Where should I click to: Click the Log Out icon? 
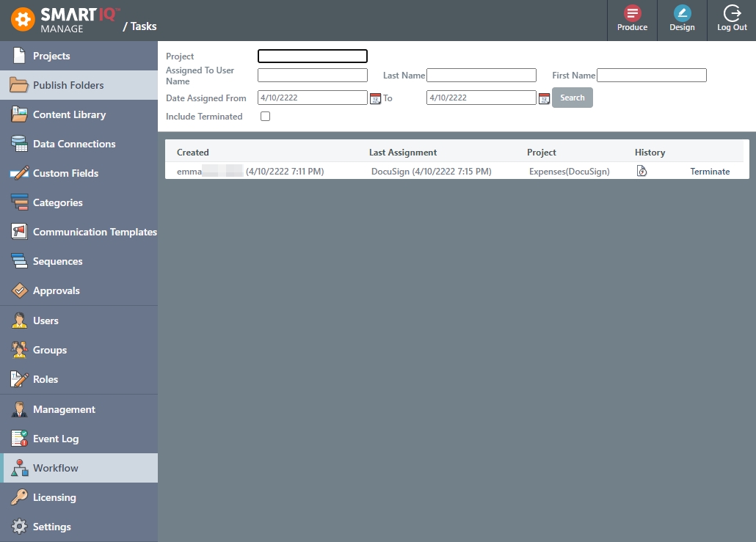pyautogui.click(x=732, y=13)
